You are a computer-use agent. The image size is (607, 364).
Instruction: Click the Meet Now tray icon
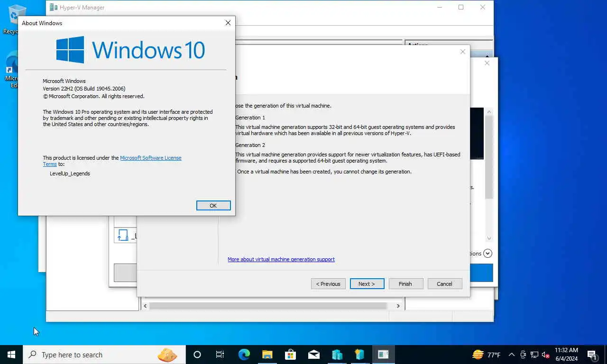pyautogui.click(x=523, y=355)
